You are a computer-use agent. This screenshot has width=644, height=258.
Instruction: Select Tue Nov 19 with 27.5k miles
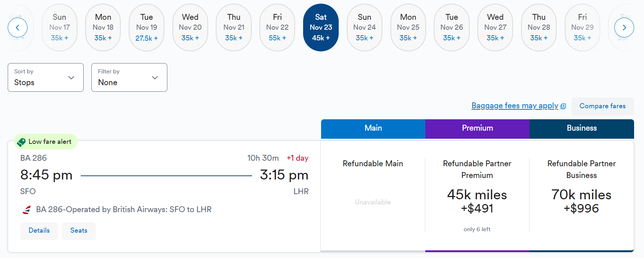coord(146,27)
